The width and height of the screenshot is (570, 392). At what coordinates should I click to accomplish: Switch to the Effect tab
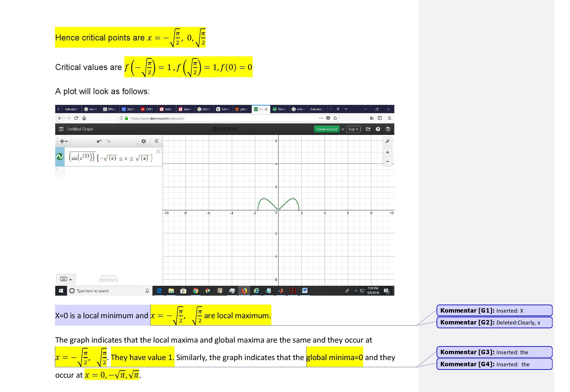[x=110, y=109]
